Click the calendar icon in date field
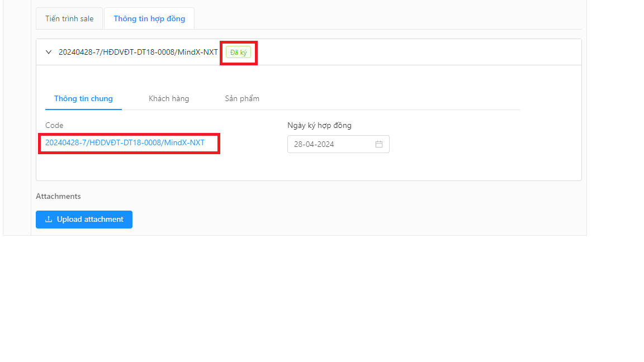Image resolution: width=644 pixels, height=362 pixels. tap(378, 144)
